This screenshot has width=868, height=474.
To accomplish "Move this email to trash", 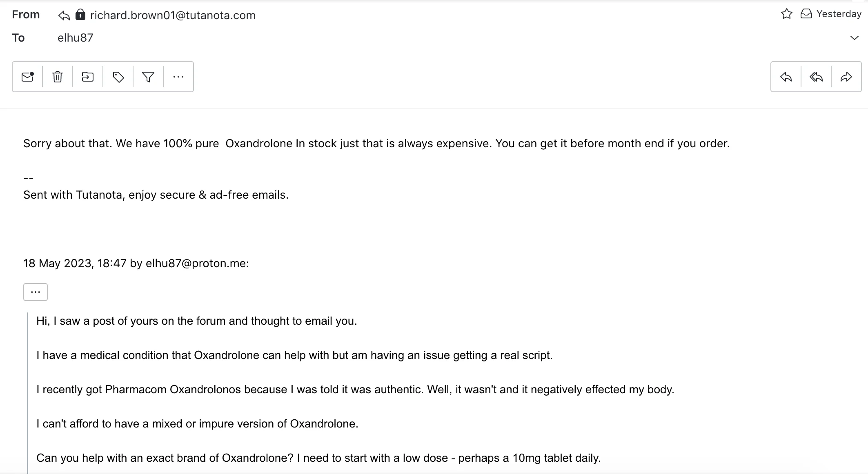I will [x=58, y=77].
